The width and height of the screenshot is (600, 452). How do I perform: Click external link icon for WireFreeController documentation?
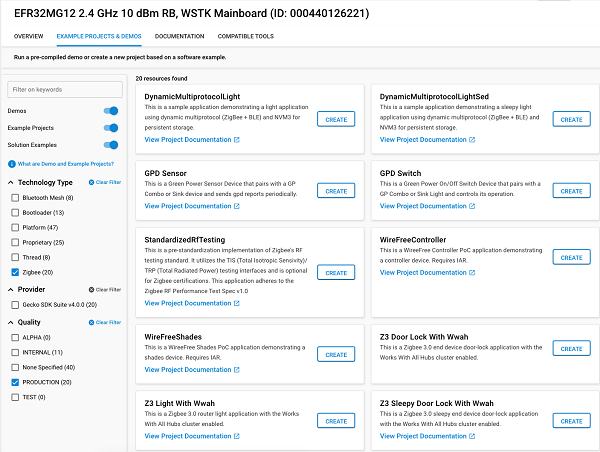472,273
